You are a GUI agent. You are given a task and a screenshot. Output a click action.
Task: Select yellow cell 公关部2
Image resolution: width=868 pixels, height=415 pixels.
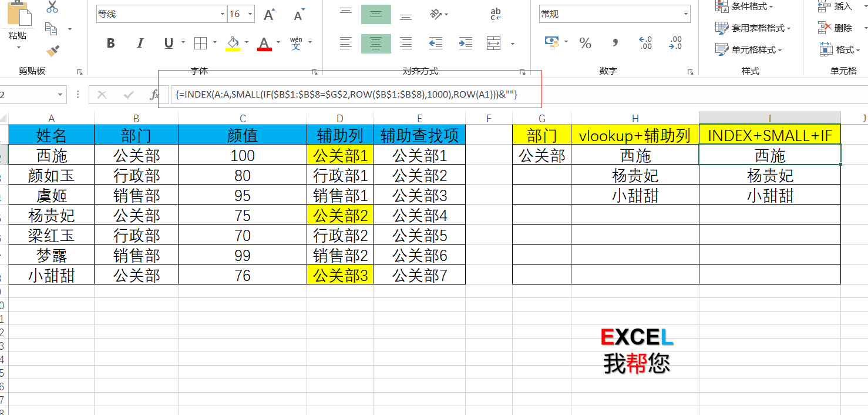(340, 215)
